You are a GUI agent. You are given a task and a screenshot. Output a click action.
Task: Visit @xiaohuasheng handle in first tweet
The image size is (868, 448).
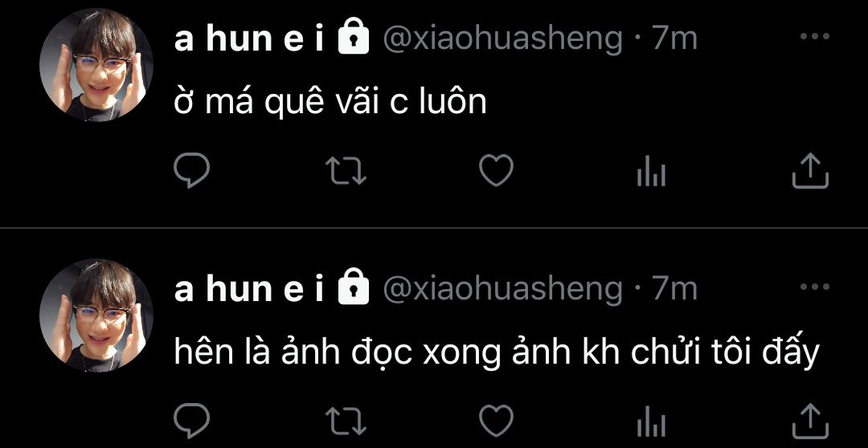coord(502,40)
